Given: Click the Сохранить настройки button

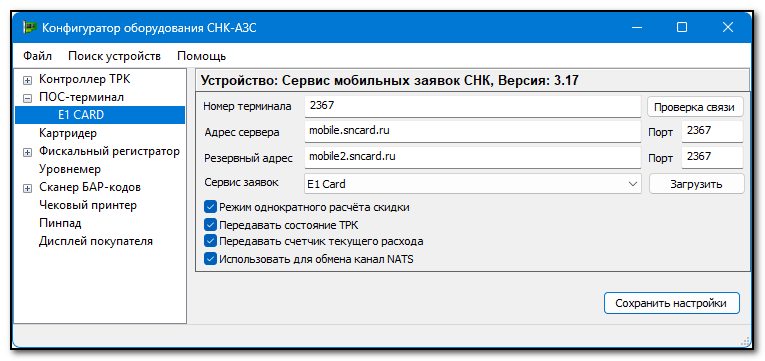Looking at the screenshot, I should point(672,303).
